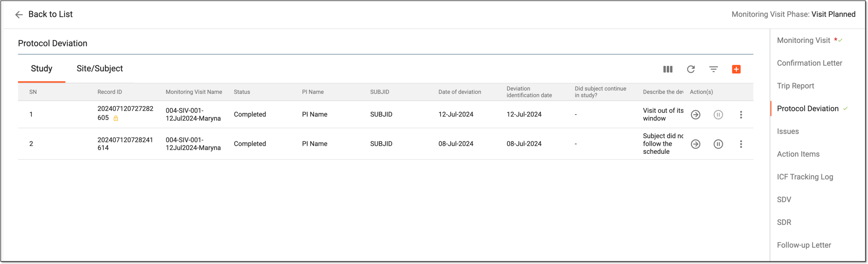This screenshot has width=868, height=264.
Task: Click SUBJID cell in row 2
Action: coord(381,144)
